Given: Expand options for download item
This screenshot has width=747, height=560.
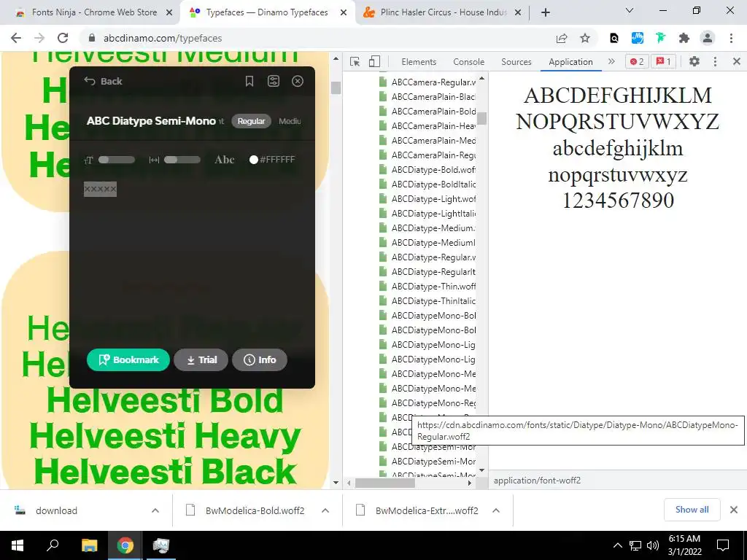Looking at the screenshot, I should [x=155, y=510].
